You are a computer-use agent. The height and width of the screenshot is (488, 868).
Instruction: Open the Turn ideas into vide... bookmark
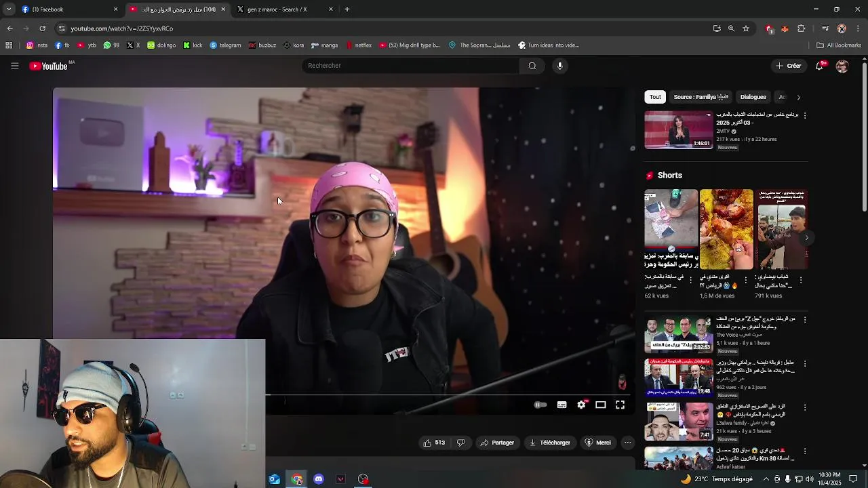pyautogui.click(x=548, y=45)
